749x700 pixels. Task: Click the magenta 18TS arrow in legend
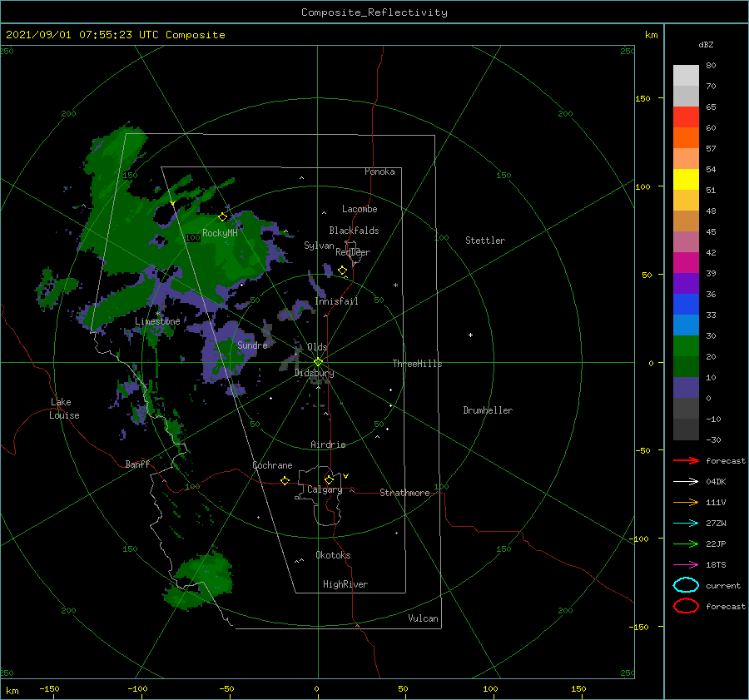pyautogui.click(x=686, y=565)
